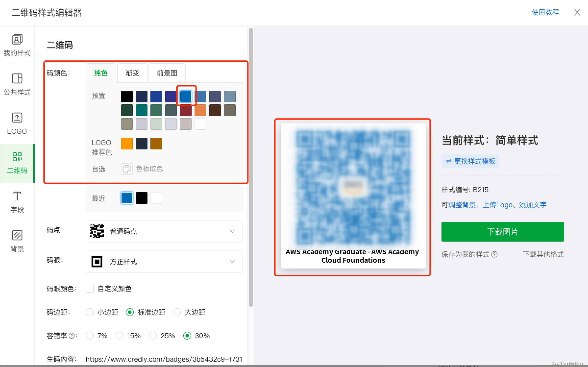Switch to the 渐变 gradient tab
The image size is (588, 367).
point(132,73)
